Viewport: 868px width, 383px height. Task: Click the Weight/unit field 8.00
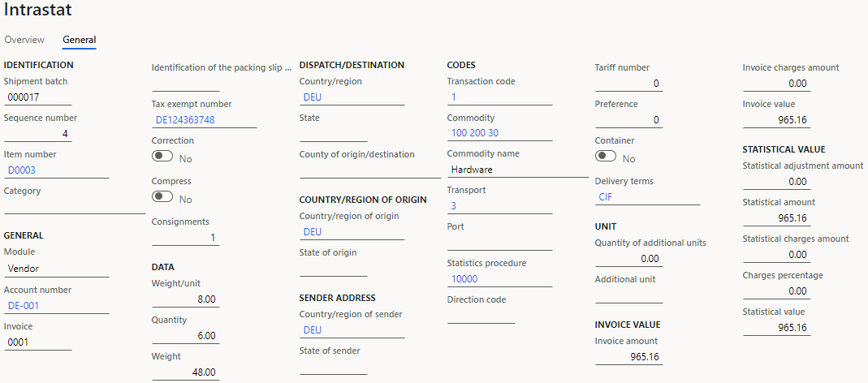tap(185, 299)
